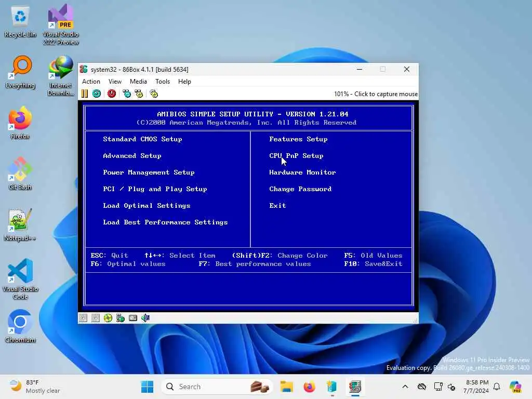532x399 pixels.
Task: Select the Everything search desktop icon
Action: pyautogui.click(x=20, y=72)
